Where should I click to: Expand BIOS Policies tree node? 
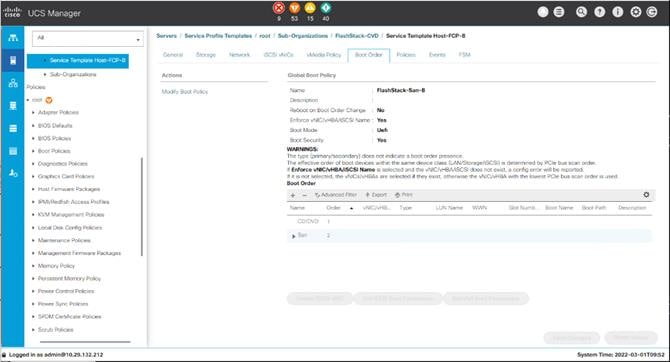[33, 138]
